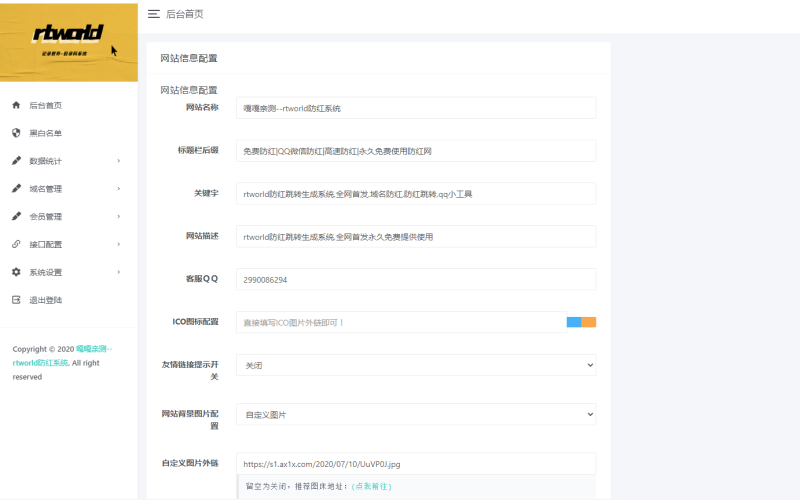Open the 网站背景图片配置 dropdown
Viewport: 800px width, 500px height.
(416, 414)
